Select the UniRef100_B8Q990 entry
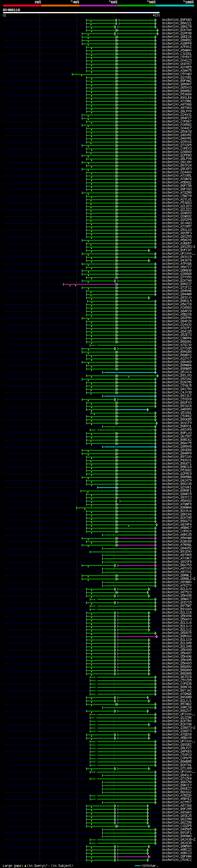 click(177, 667)
